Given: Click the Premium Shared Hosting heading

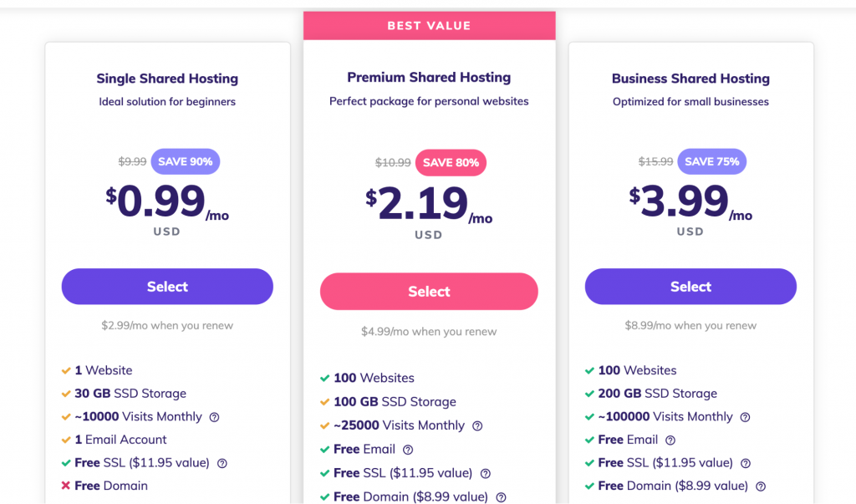Looking at the screenshot, I should 429,78.
